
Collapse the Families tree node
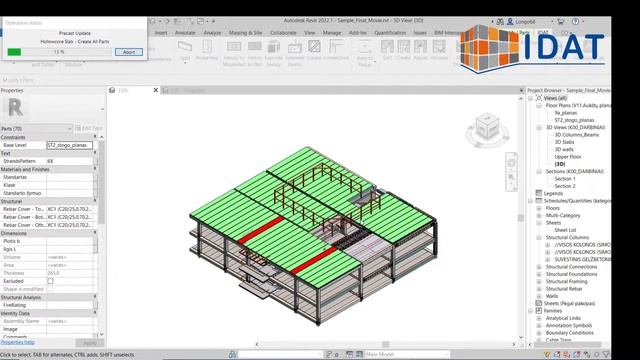(531, 311)
